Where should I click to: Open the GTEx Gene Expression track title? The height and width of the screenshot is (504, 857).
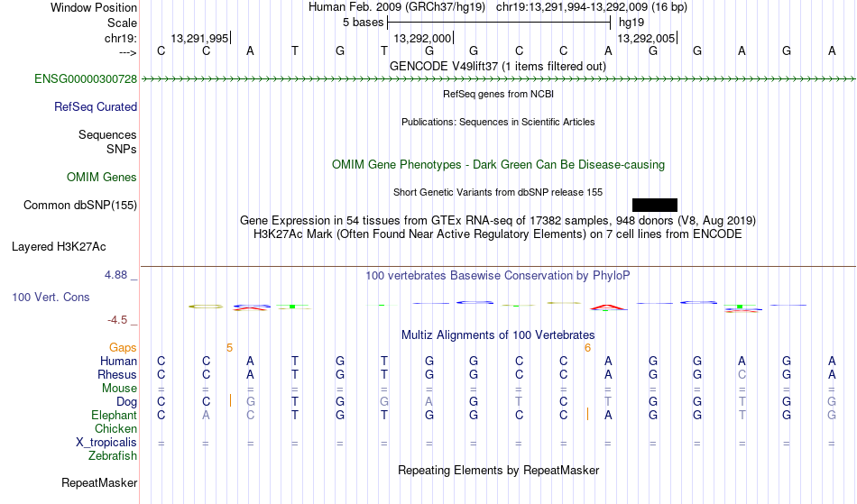[498, 221]
